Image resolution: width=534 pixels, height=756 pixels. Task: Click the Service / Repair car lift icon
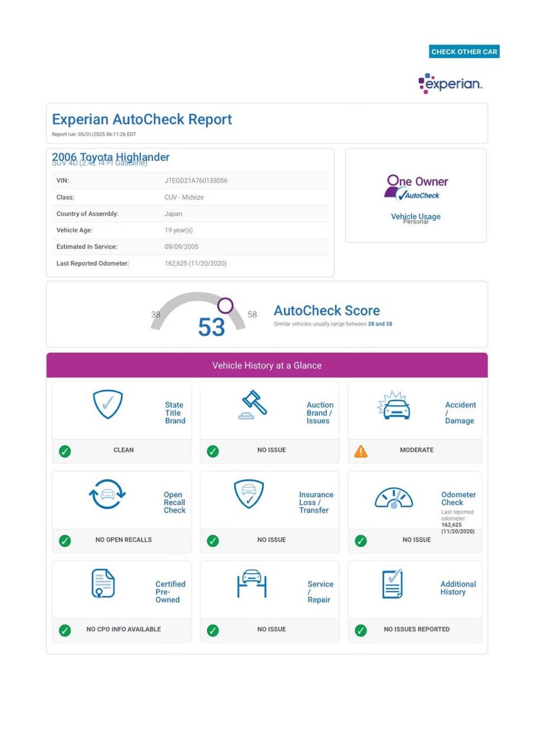click(x=252, y=584)
